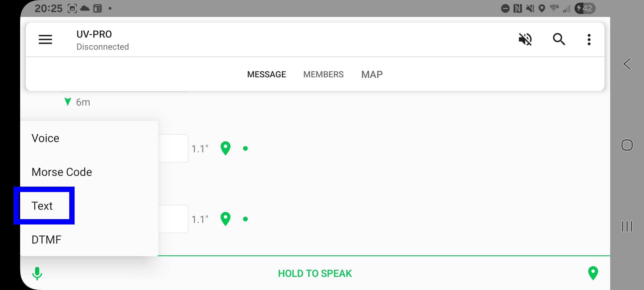Tap the HOLD TO SPEAK button
Image resolution: width=644 pixels, height=290 pixels.
point(315,273)
